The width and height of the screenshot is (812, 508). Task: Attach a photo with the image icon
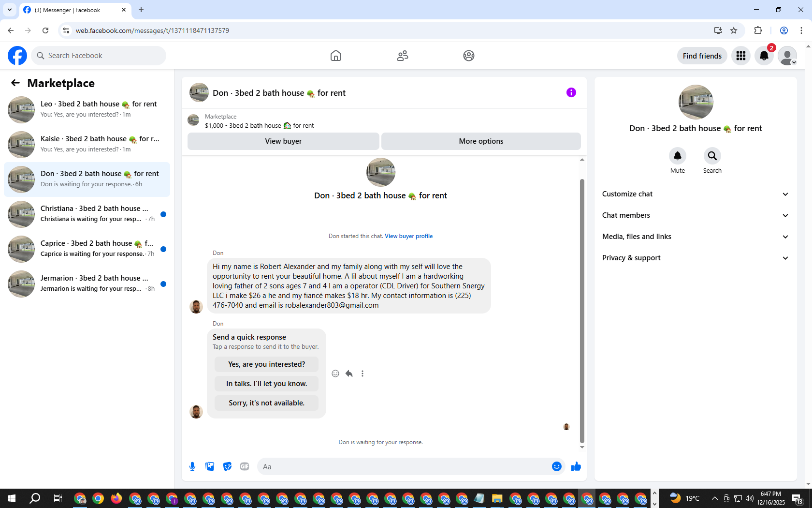click(210, 466)
